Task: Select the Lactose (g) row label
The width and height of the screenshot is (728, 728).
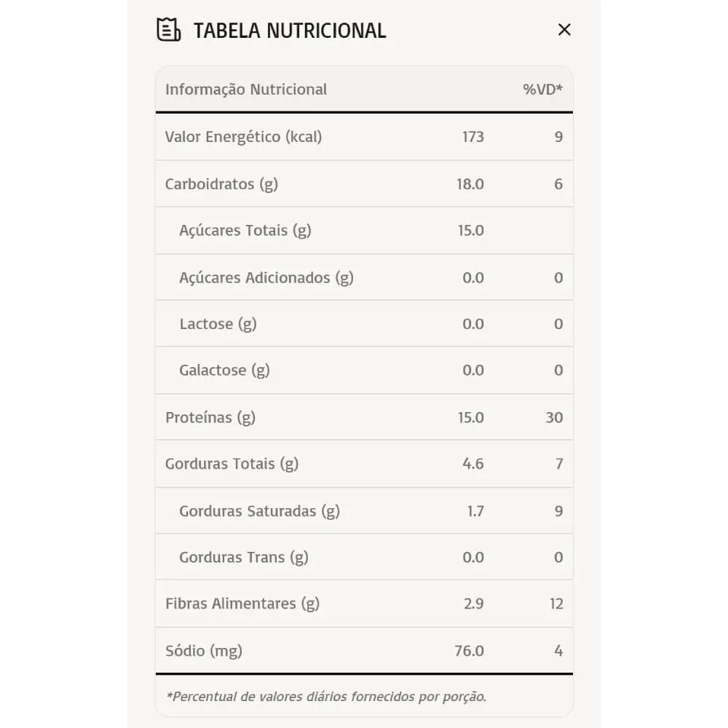Action: [218, 324]
